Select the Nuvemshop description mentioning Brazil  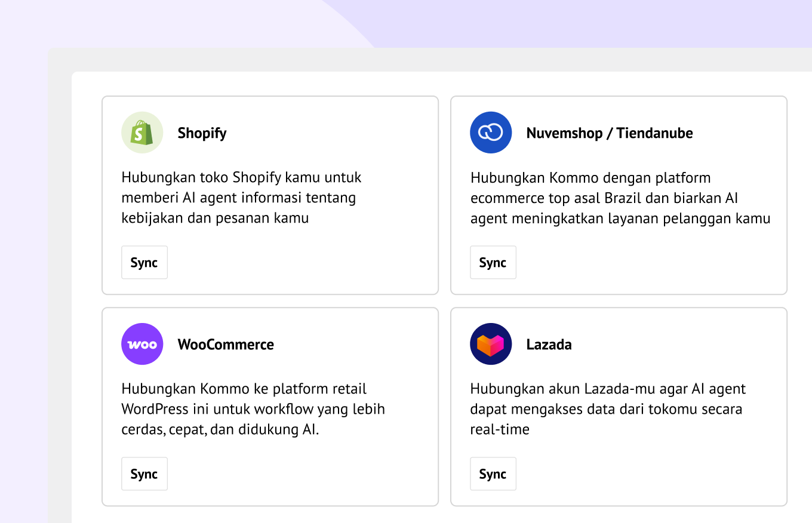[x=620, y=198]
